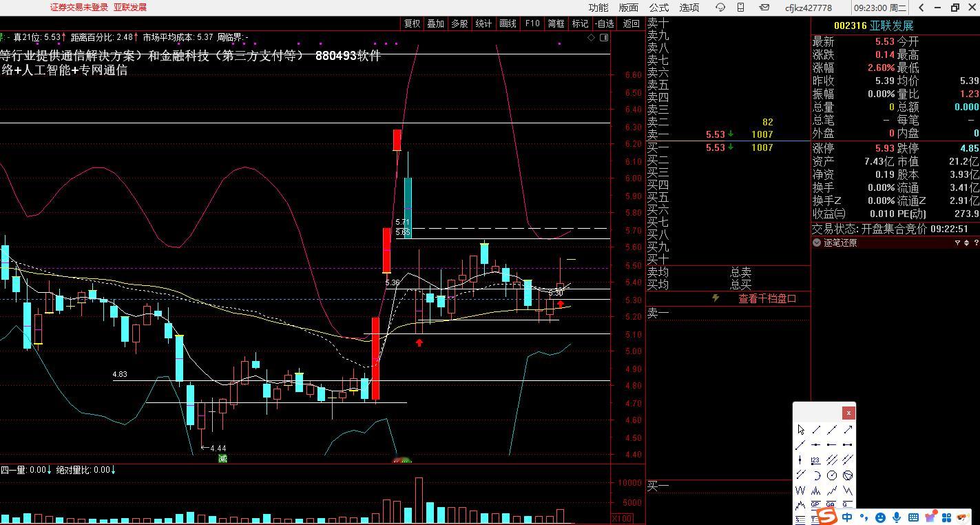Click the 买一 volume 1007
This screenshot has height=525, width=980.
(x=762, y=147)
